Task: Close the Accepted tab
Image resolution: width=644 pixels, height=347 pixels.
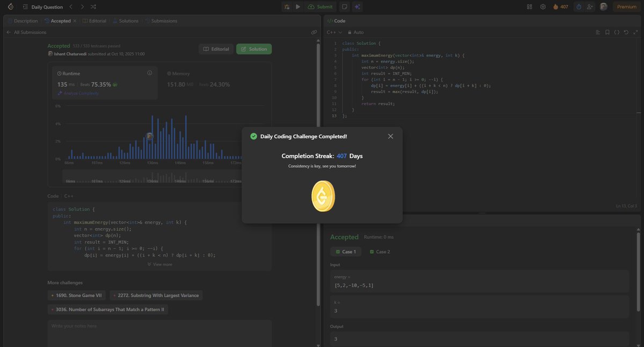Action: coord(75,21)
